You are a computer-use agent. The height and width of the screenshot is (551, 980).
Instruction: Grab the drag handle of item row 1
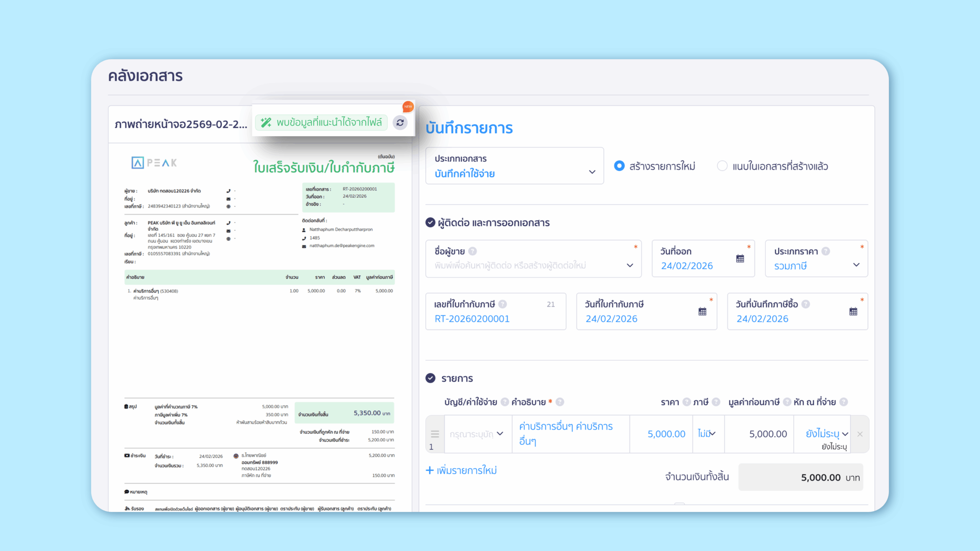point(435,434)
